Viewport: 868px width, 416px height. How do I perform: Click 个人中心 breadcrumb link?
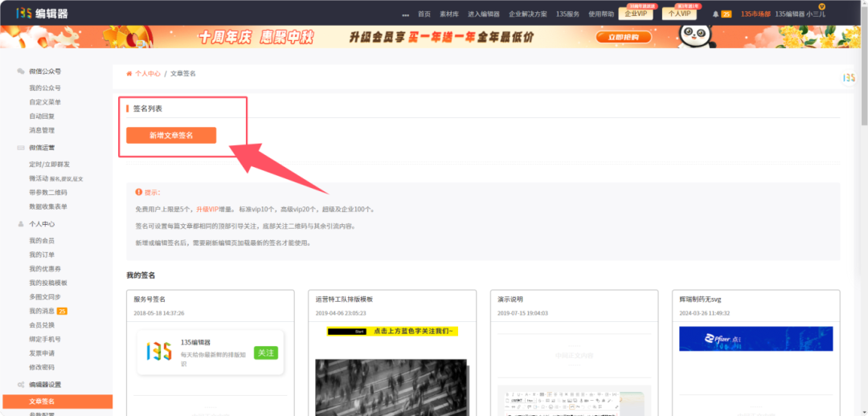coord(148,74)
